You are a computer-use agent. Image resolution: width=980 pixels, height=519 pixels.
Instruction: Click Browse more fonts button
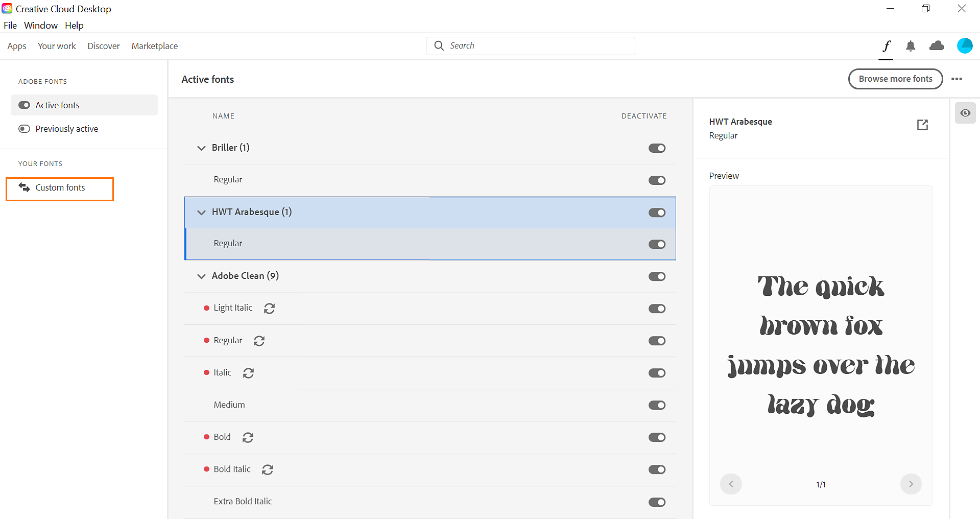(895, 79)
